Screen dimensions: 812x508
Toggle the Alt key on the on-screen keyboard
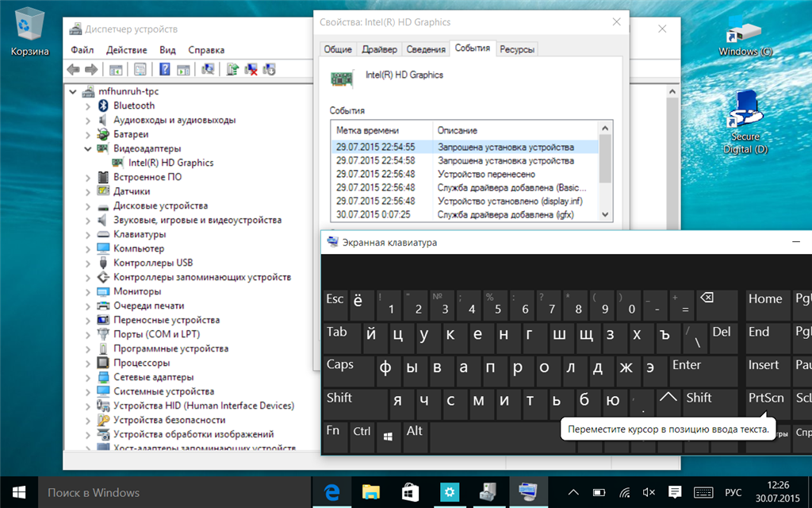tap(416, 437)
